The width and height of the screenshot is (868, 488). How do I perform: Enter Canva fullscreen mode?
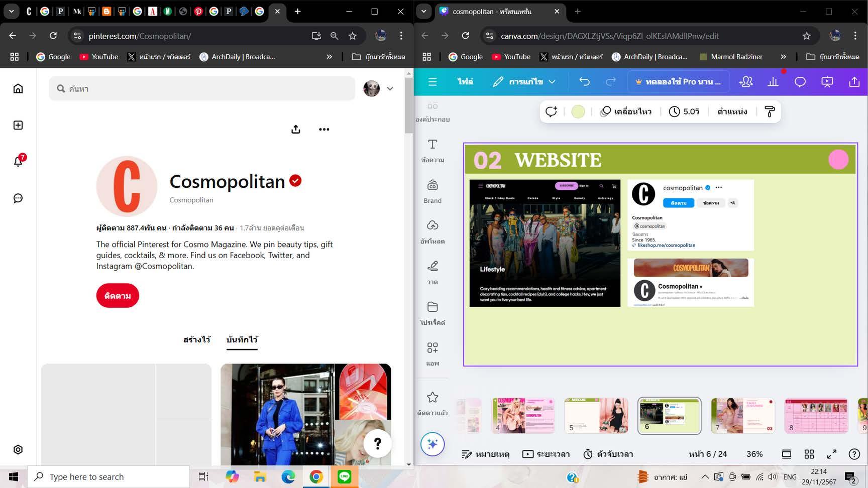click(x=832, y=454)
